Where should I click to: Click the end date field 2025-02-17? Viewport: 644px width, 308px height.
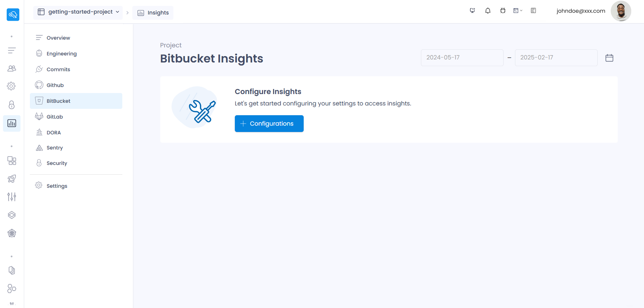pos(556,58)
